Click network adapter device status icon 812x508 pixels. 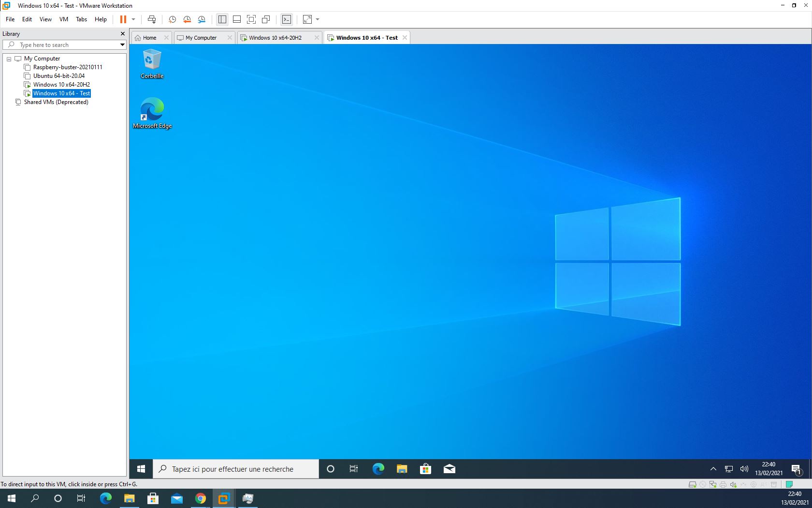click(x=713, y=484)
